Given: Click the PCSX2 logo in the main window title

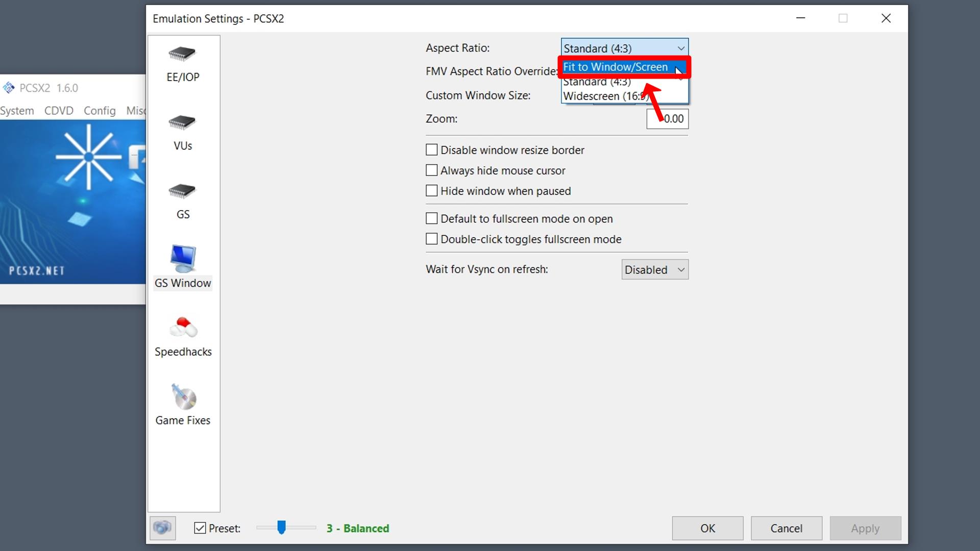Looking at the screenshot, I should coord(9,88).
